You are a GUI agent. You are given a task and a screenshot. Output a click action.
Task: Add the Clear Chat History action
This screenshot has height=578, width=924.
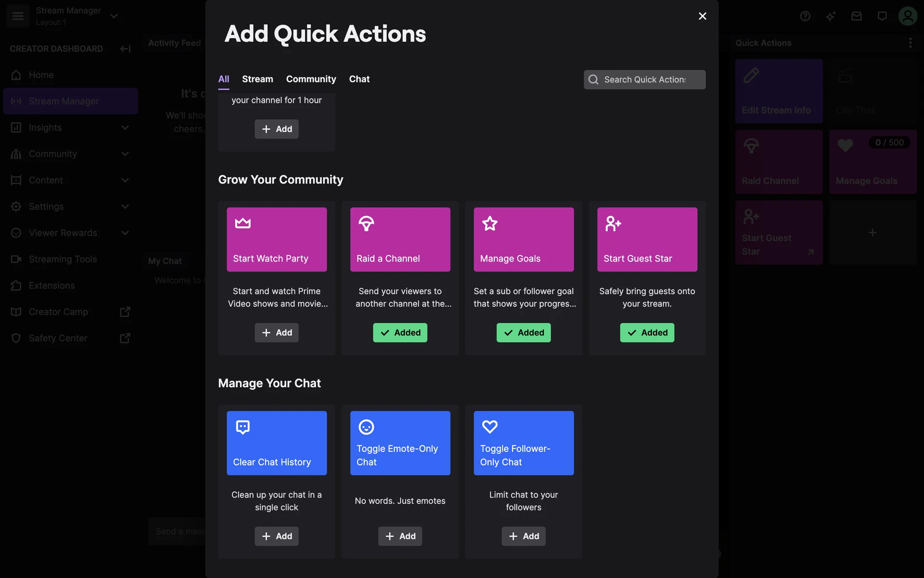276,536
